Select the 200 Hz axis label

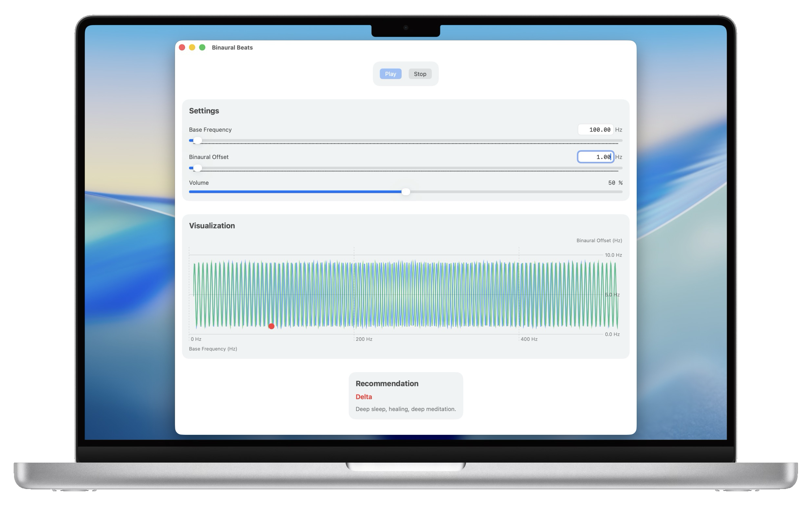(363, 339)
